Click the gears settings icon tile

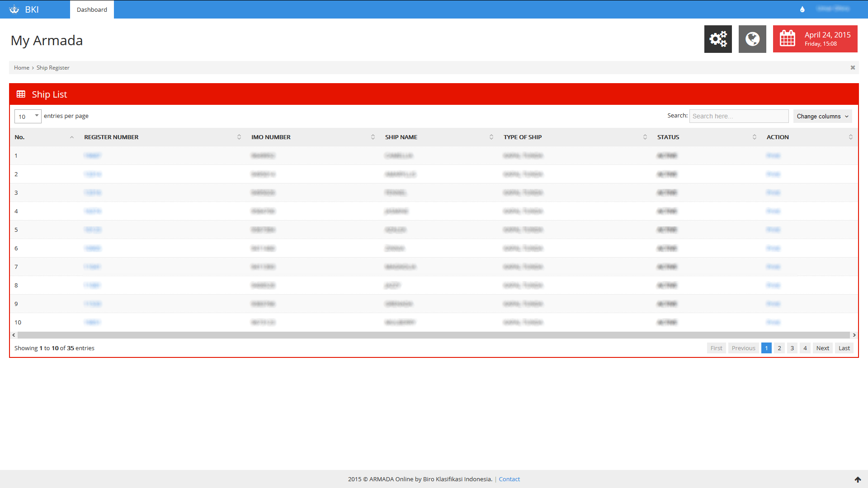(718, 39)
